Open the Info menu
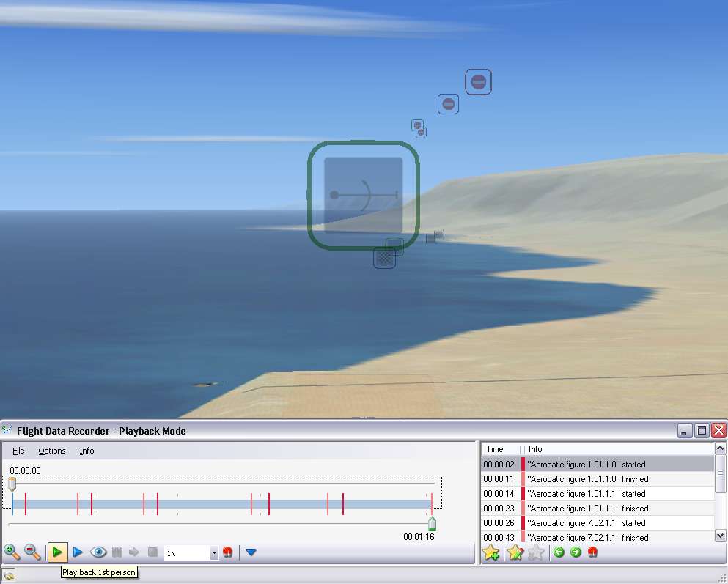Viewport: 728px width, 584px height. [87, 451]
